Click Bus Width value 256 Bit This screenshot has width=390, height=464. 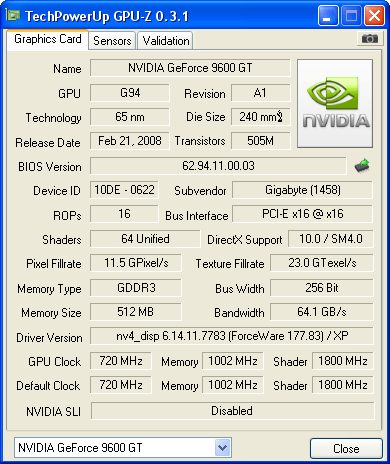click(322, 287)
